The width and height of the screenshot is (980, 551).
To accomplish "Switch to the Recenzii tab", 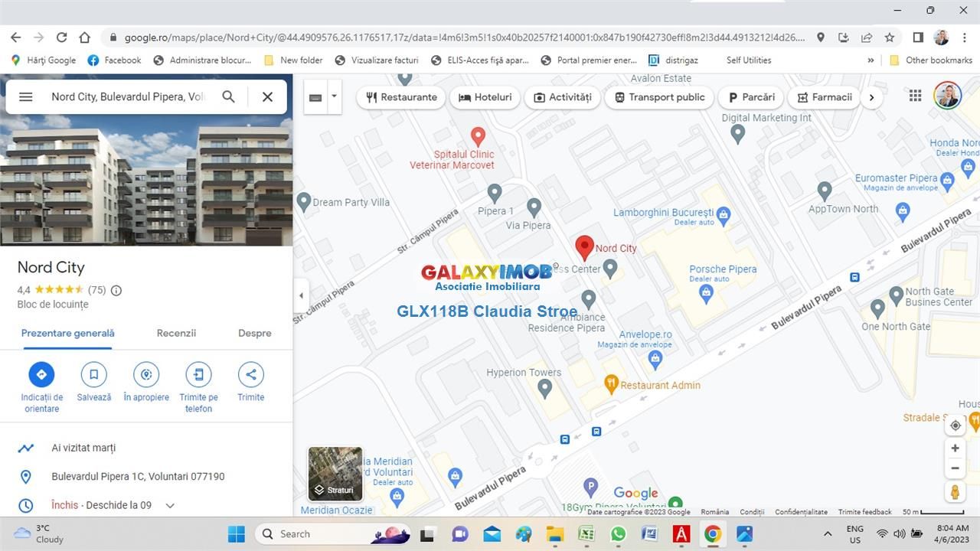I will click(x=176, y=333).
